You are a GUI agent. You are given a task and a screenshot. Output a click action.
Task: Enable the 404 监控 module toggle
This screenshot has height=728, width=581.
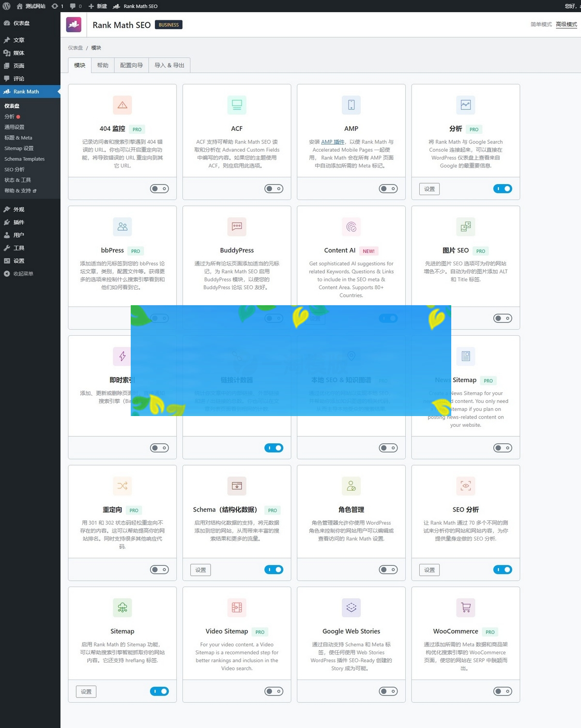[159, 189]
